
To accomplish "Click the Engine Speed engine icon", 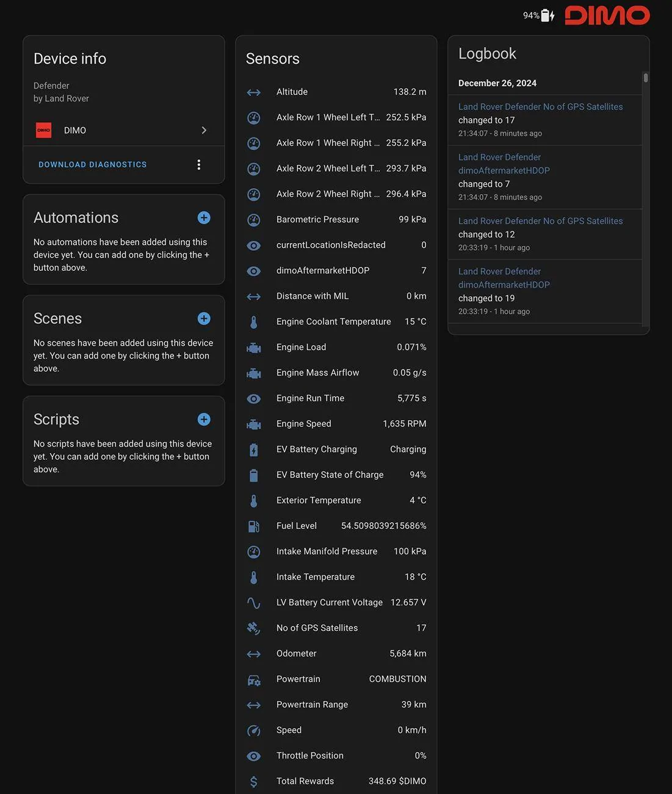I will click(x=254, y=424).
